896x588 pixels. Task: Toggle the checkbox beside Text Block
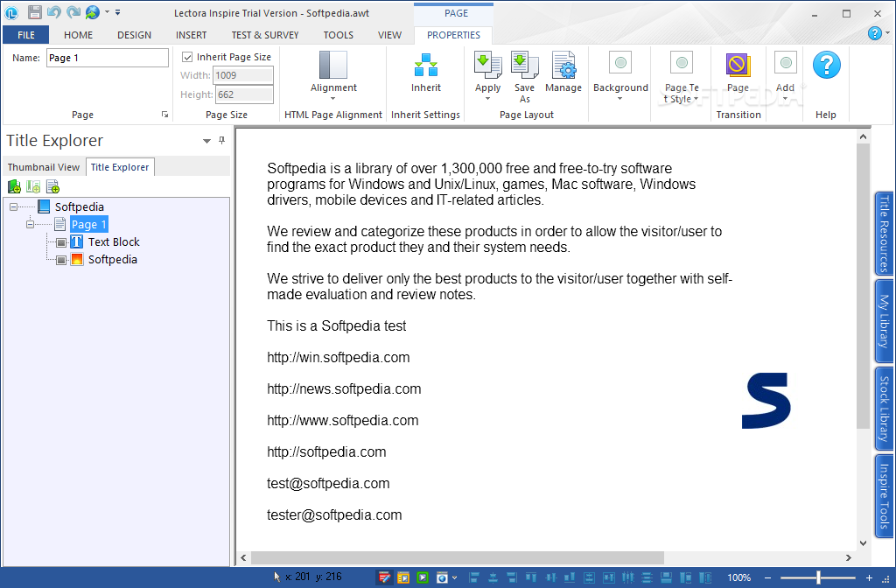[61, 242]
